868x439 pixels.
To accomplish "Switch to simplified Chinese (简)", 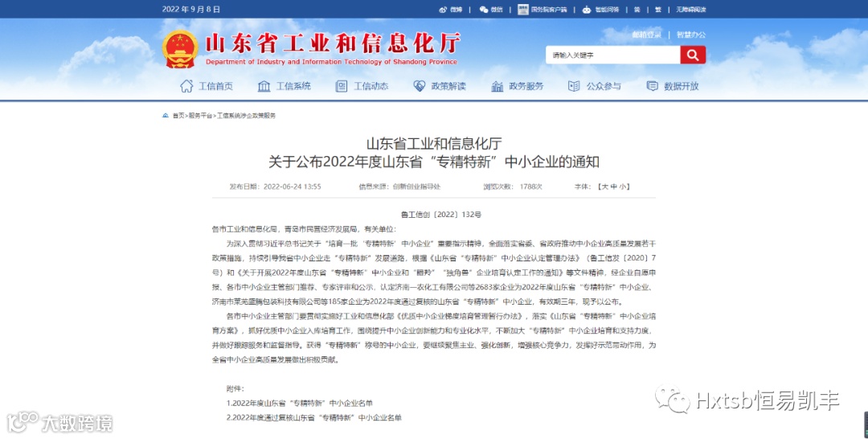I will 637,10.
